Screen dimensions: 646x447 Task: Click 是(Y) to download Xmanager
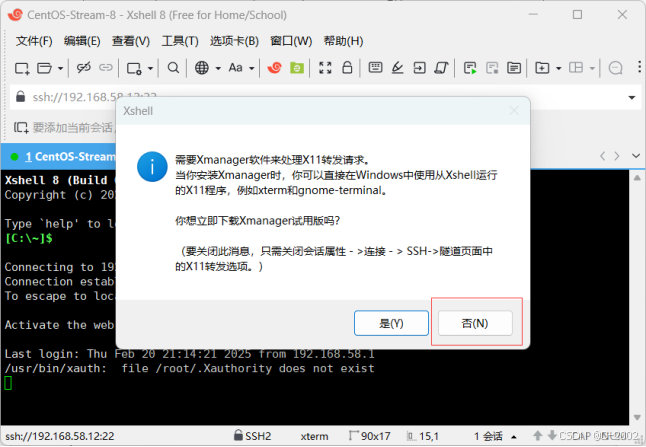tap(391, 323)
